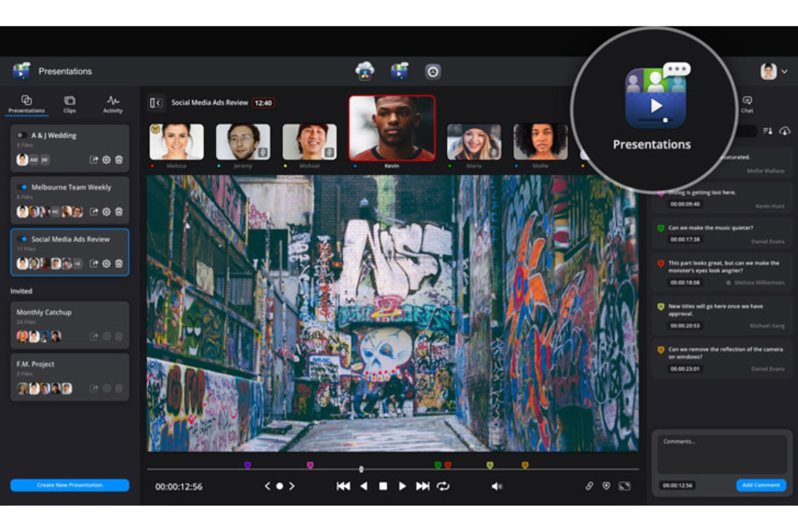Go to next marker with right chevron
This screenshot has width=798, height=532.
[x=292, y=486]
